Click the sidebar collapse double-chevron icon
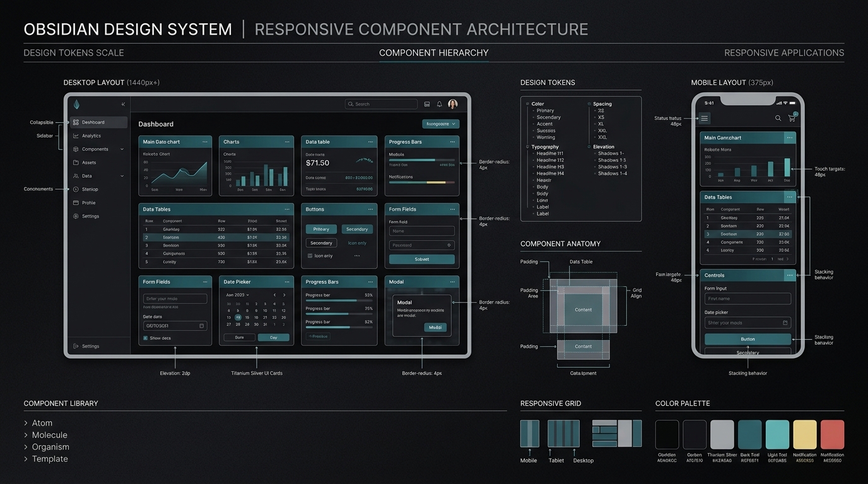Viewport: 868px width, 484px height. (123, 104)
